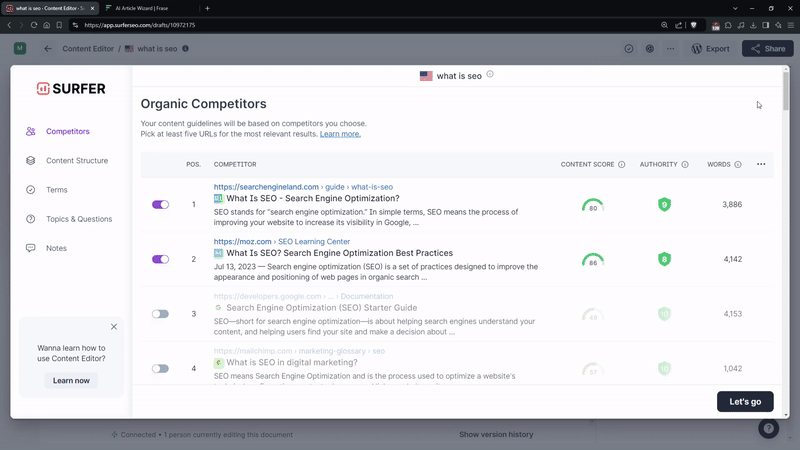Click the browser share page icon
The height and width of the screenshot is (450, 800).
pyautogui.click(x=679, y=25)
